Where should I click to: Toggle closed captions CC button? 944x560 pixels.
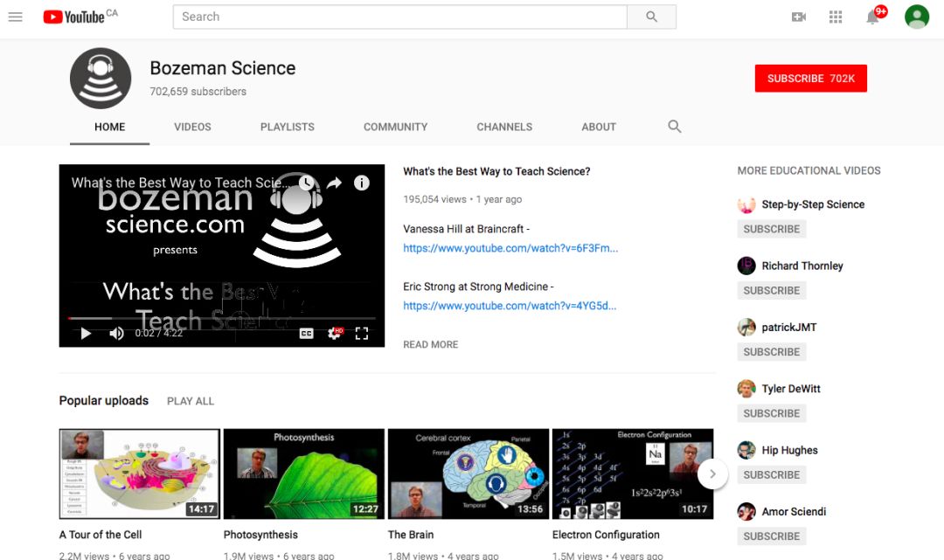[x=307, y=333]
